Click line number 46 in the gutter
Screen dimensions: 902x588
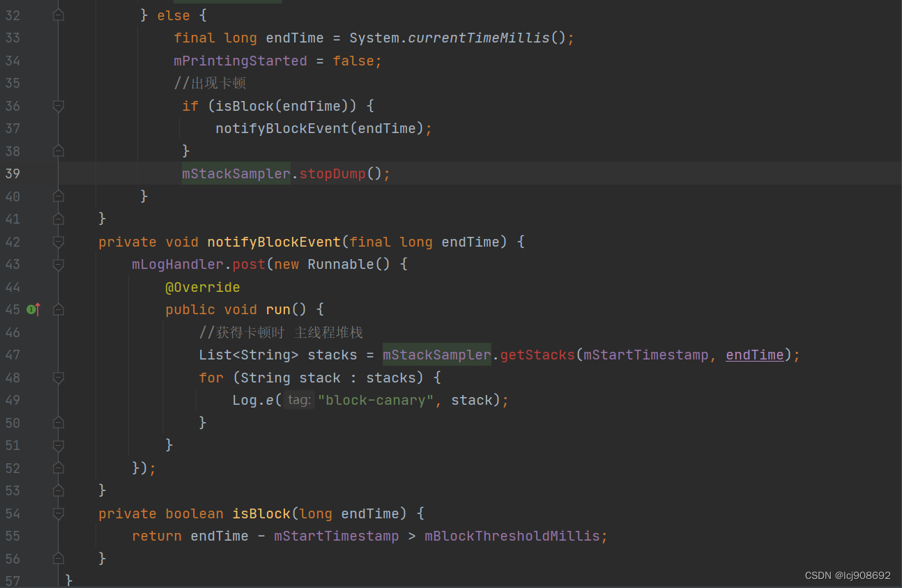[13, 332]
